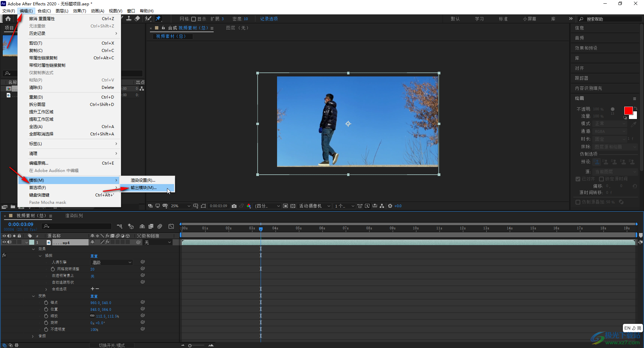
Task: Select 输出模块(M)... from submenu
Action: [144, 188]
